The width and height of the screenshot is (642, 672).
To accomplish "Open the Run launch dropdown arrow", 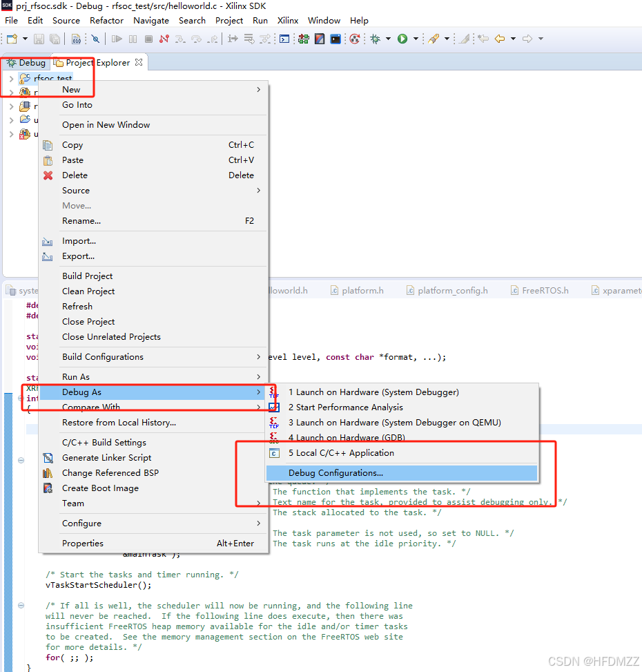I will (x=416, y=39).
